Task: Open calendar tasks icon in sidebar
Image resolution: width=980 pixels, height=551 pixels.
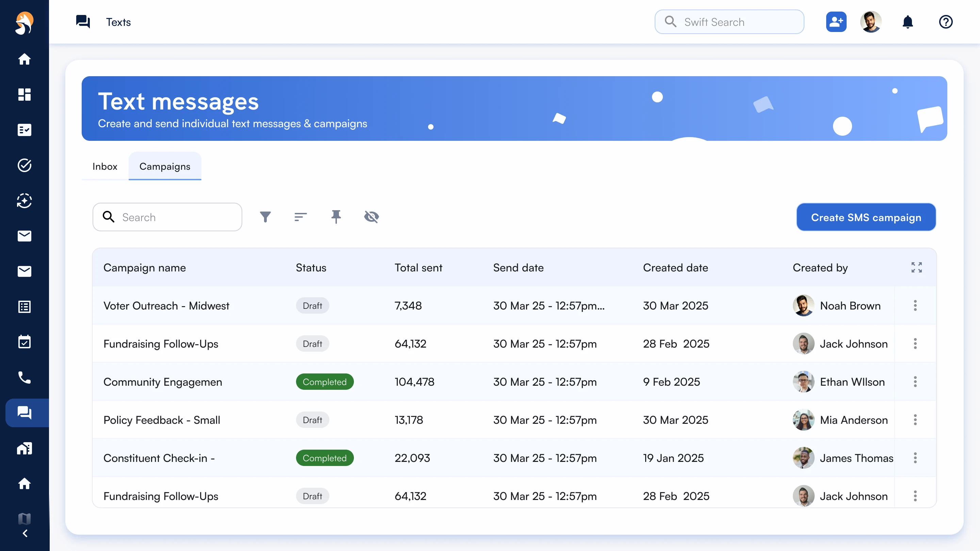Action: (24, 342)
